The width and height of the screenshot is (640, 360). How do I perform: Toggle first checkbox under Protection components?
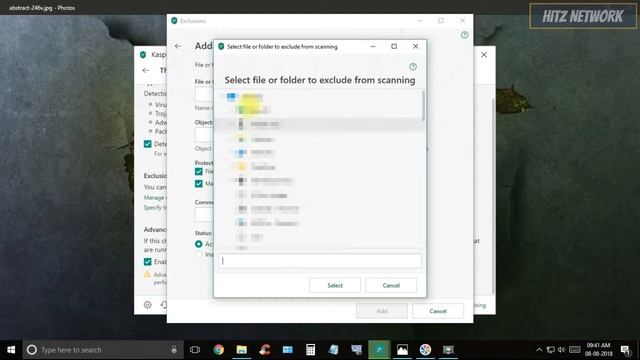coord(199,171)
